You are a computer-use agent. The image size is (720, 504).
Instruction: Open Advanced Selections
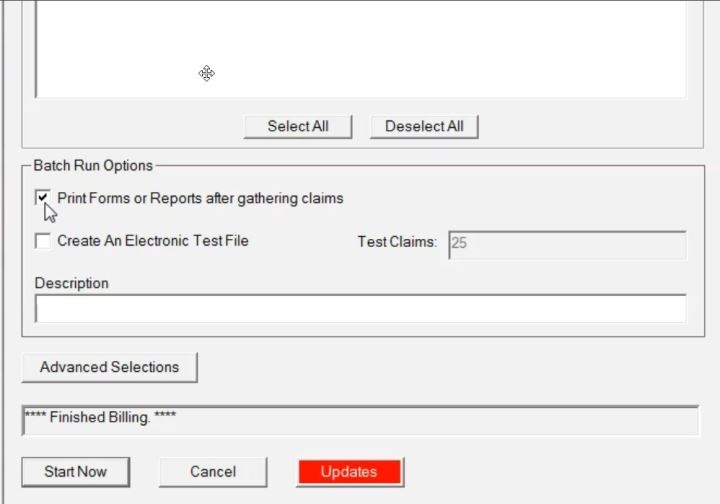click(x=109, y=367)
